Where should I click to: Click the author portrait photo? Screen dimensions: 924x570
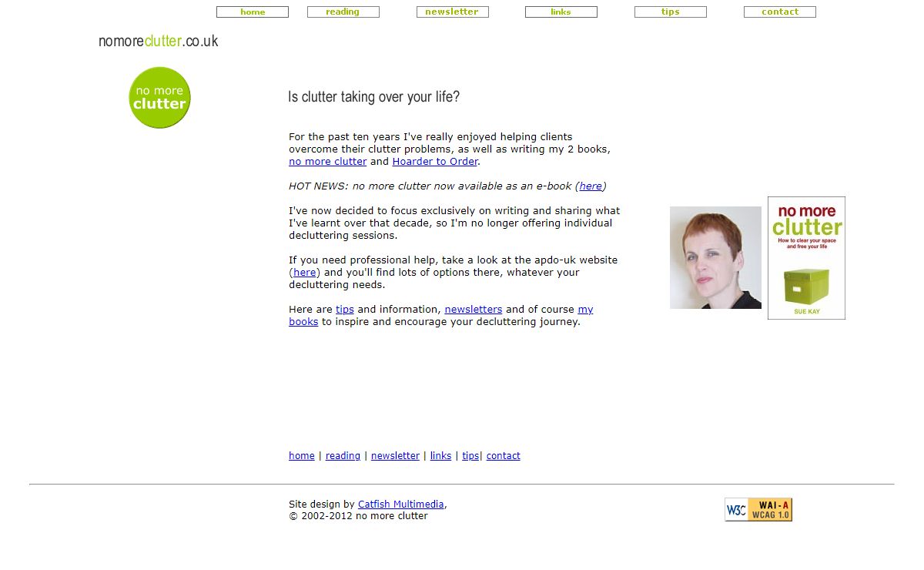[x=715, y=257]
